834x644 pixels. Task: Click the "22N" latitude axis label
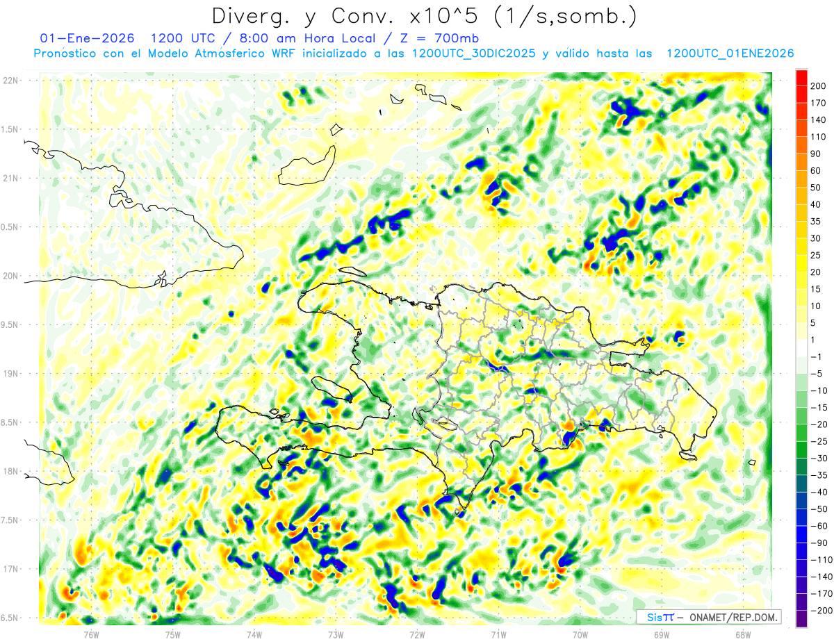10,80
